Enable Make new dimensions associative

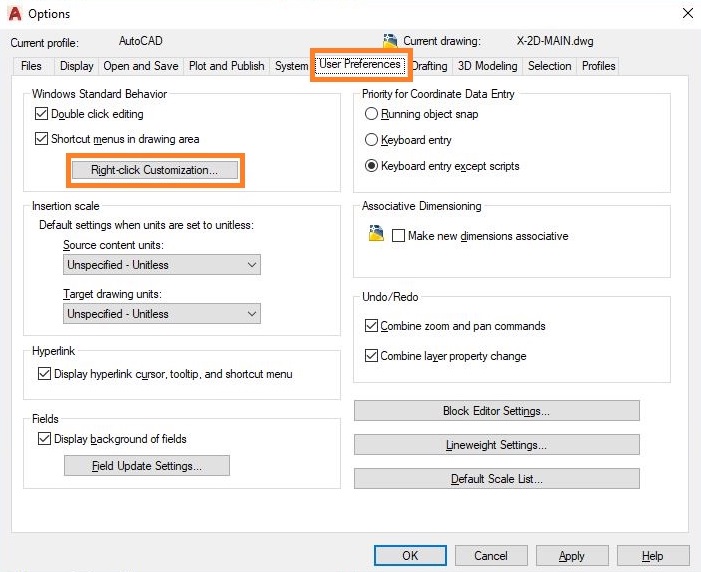pyautogui.click(x=399, y=236)
